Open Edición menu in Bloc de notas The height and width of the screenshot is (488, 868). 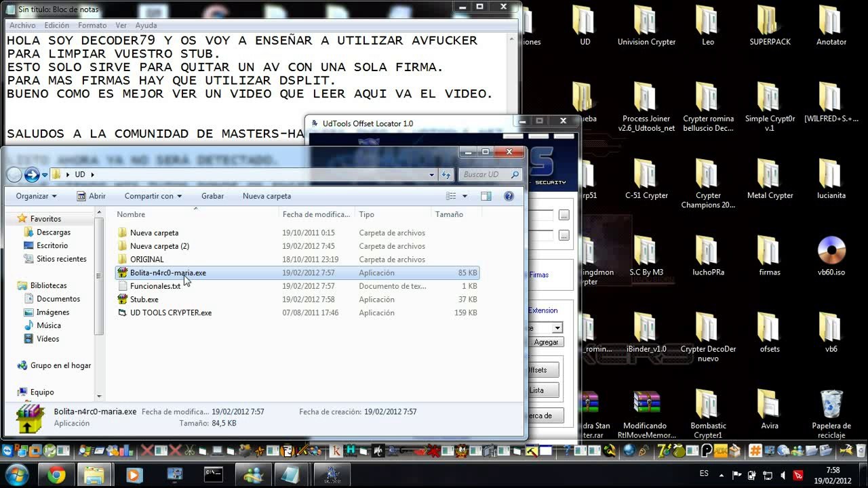57,26
